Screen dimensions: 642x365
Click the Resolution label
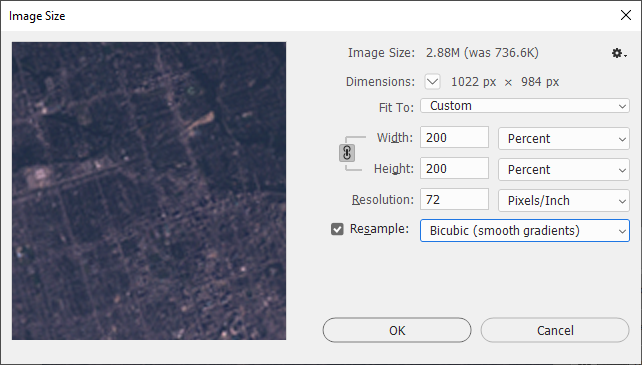pyautogui.click(x=383, y=200)
